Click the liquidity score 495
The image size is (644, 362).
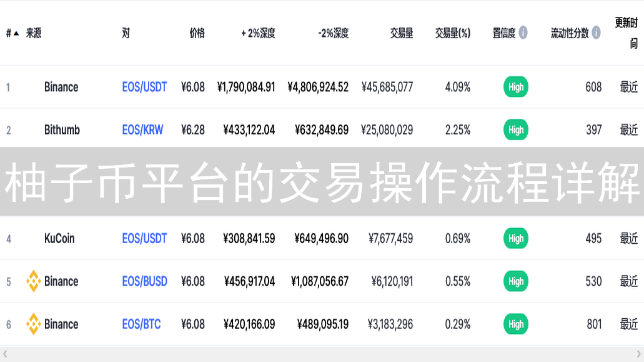pos(593,238)
